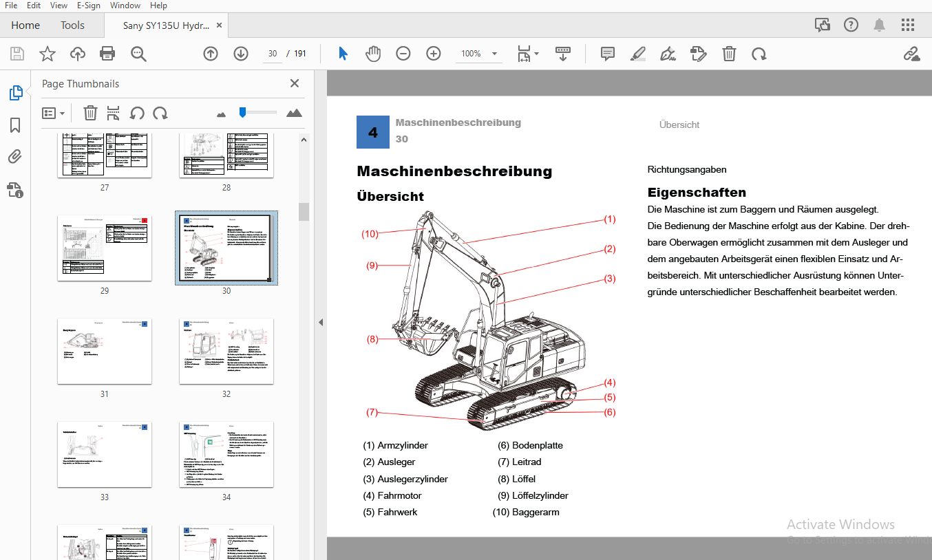932x560 pixels.
Task: Insert pages icon in thumbnails panel
Action: [114, 113]
